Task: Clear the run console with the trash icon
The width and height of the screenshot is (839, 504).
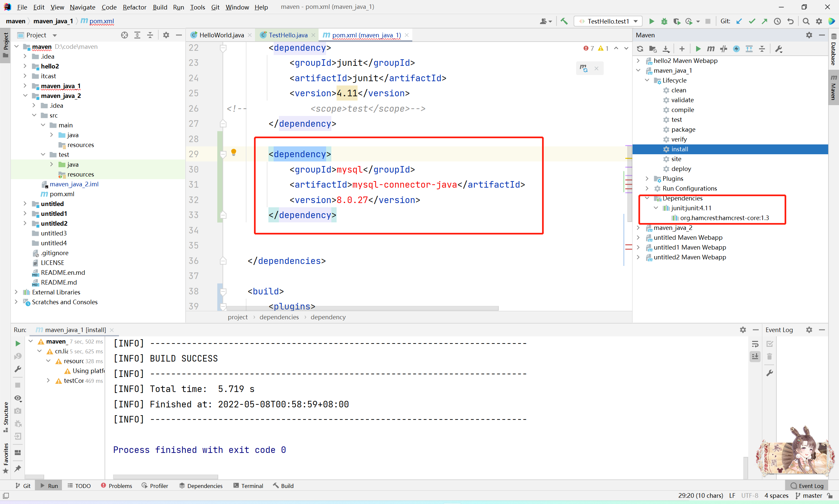Action: 769,357
